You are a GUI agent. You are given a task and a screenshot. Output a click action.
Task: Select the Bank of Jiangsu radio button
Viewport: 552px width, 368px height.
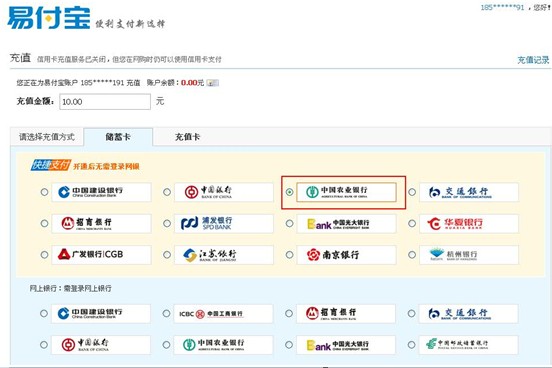[167, 255]
